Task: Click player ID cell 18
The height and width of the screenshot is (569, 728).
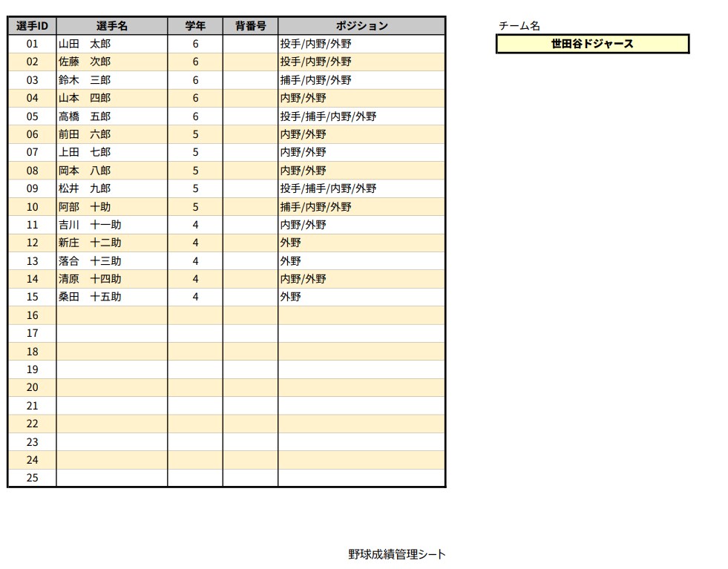Action: (32, 352)
